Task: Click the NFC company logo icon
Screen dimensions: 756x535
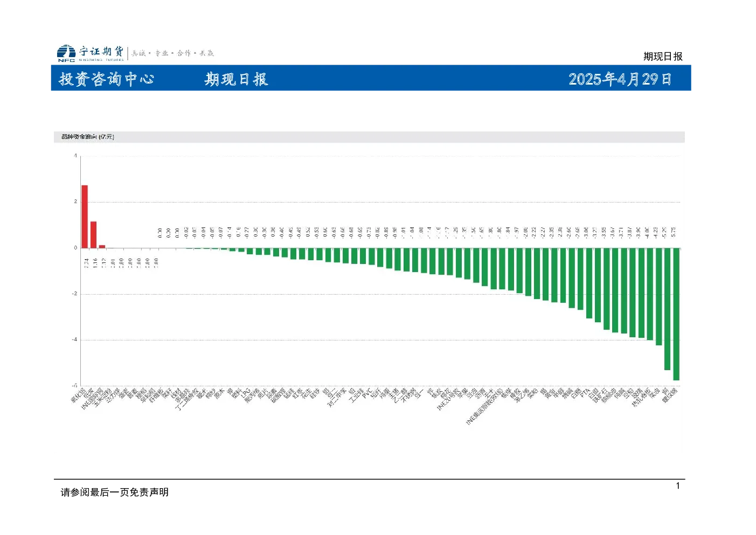Action: pyautogui.click(x=66, y=53)
